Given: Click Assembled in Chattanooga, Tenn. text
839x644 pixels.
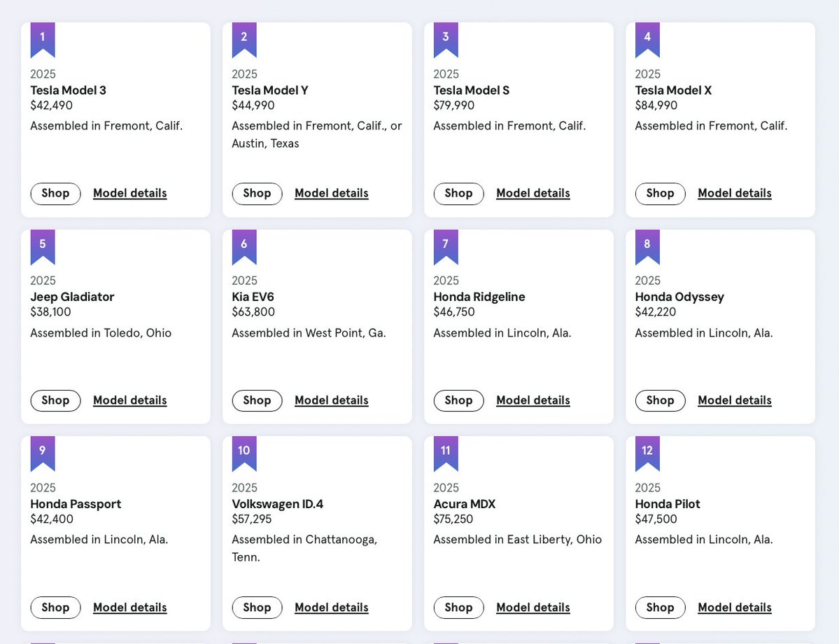Looking at the screenshot, I should point(304,548).
